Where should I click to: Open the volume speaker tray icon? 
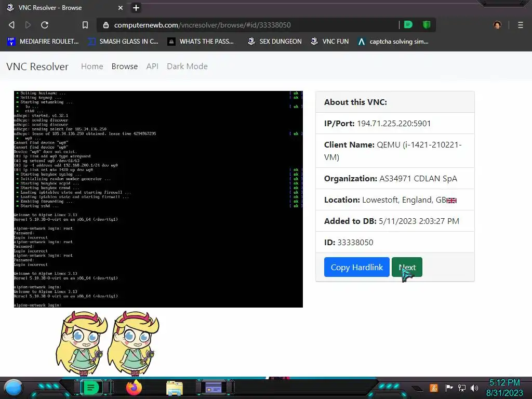(x=474, y=388)
